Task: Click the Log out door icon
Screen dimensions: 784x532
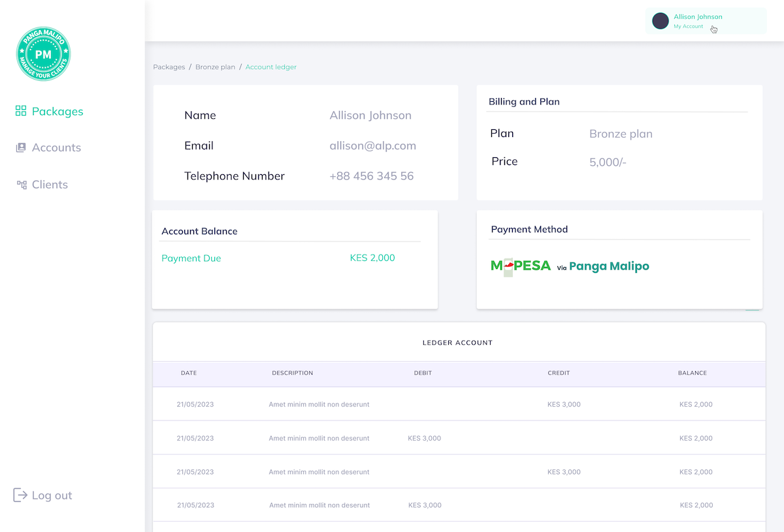Action: coord(20,495)
